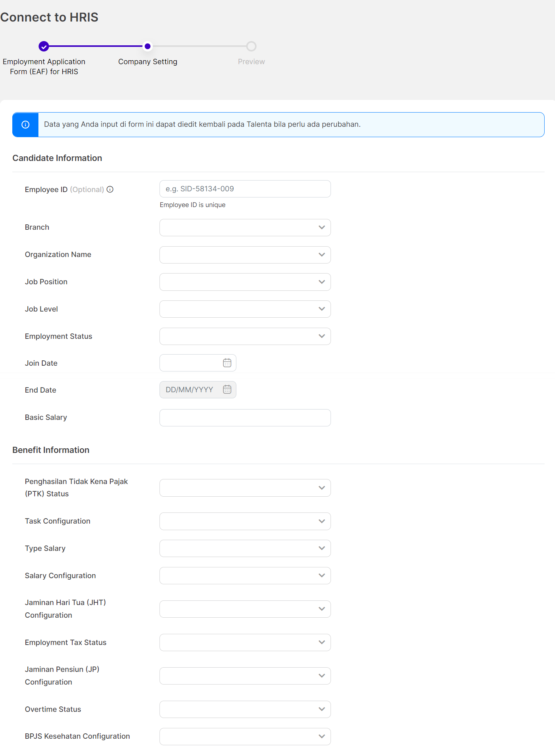Screen dimensions: 555x756
Task: Open the PTK Status dropdown
Action: (x=245, y=488)
